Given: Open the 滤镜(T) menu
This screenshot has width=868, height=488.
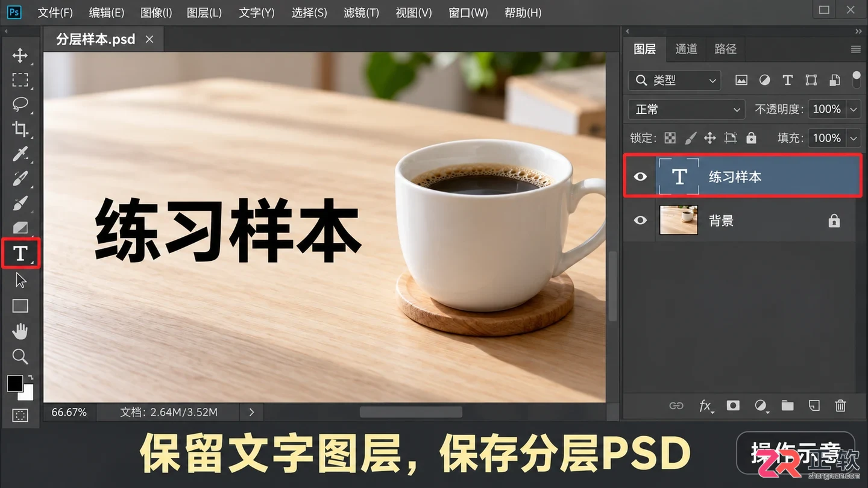Looking at the screenshot, I should (362, 13).
